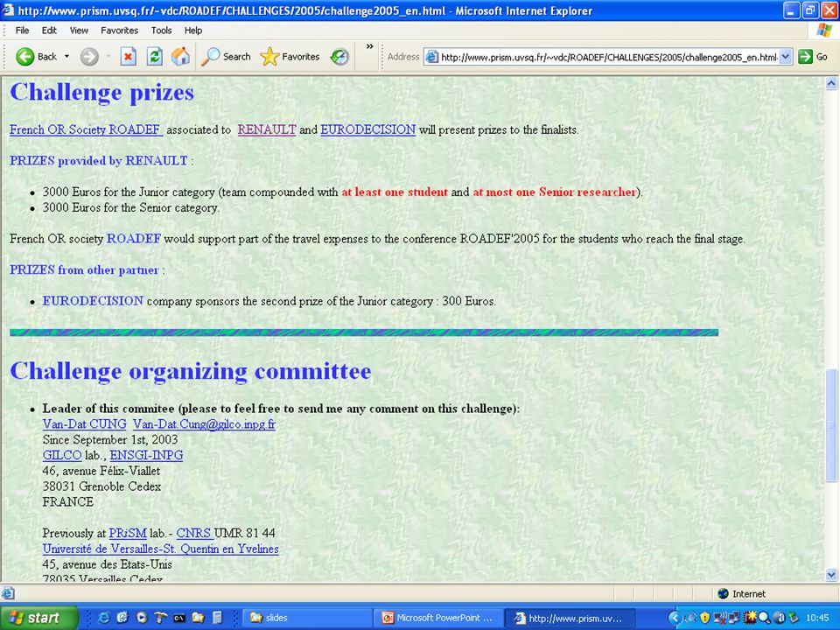Click the scrollbar down arrow
This screenshot has height=630, width=840.
(831, 575)
